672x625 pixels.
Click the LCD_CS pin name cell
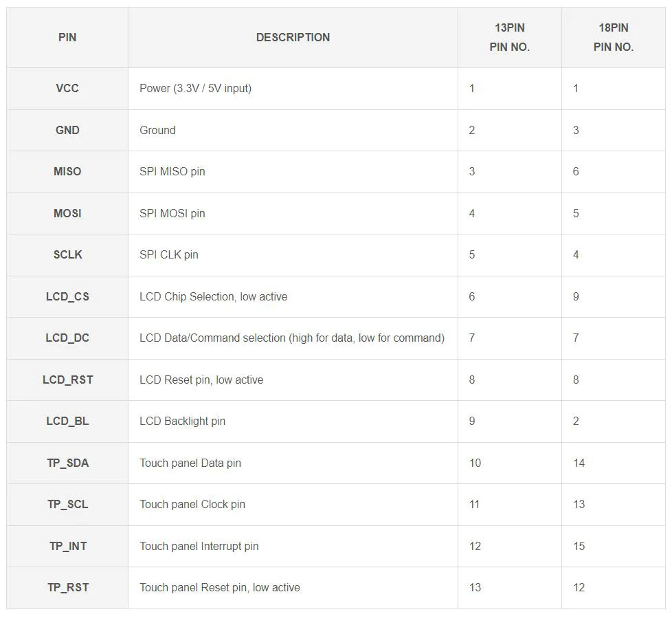coord(67,296)
